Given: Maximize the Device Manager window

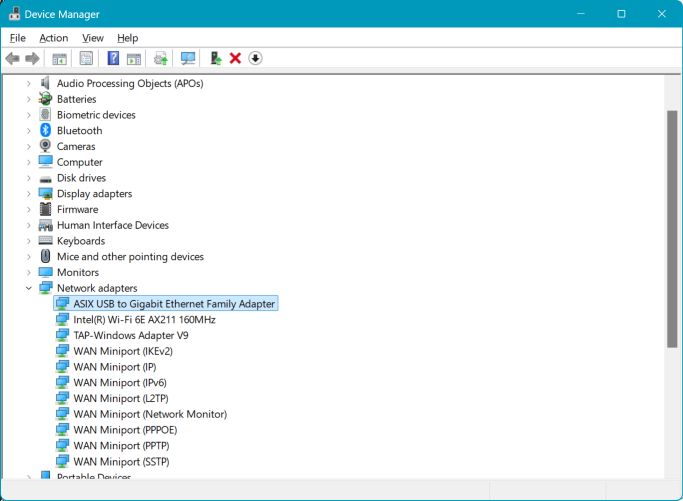Looking at the screenshot, I should pos(621,14).
